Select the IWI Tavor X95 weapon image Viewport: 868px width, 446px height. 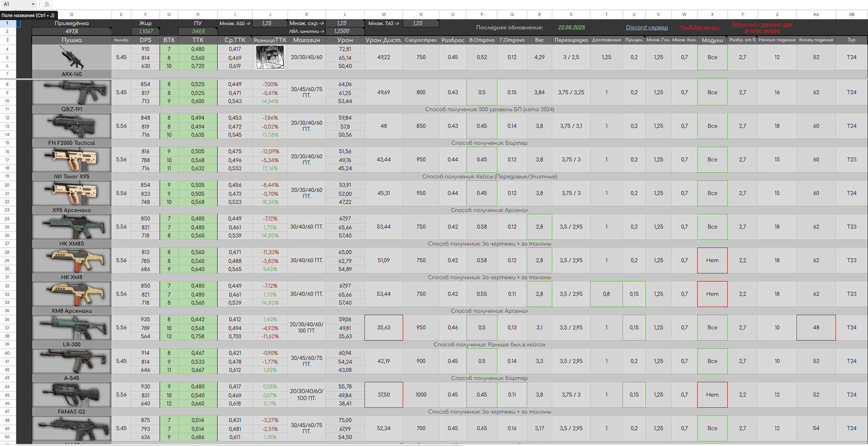pyautogui.click(x=71, y=159)
